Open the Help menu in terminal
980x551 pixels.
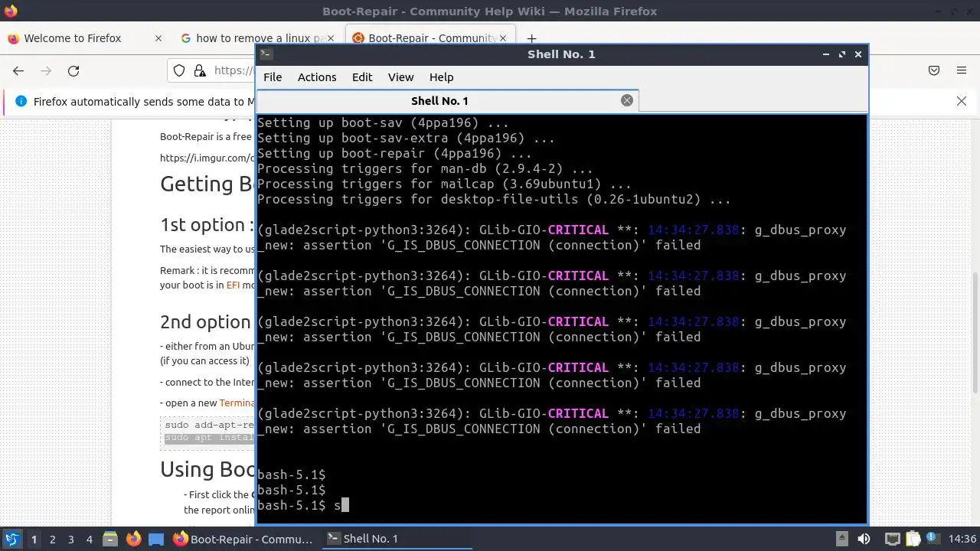click(x=441, y=77)
